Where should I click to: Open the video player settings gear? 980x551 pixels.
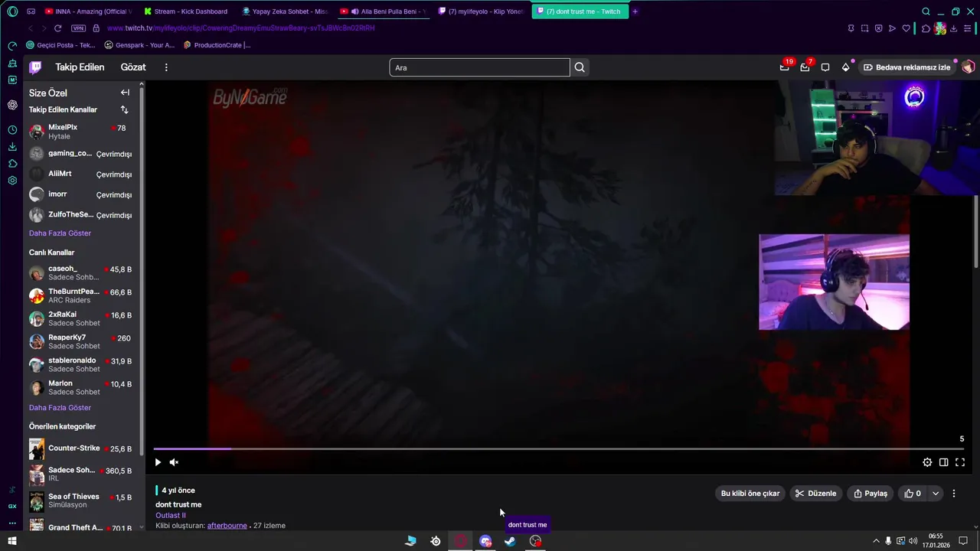point(927,462)
